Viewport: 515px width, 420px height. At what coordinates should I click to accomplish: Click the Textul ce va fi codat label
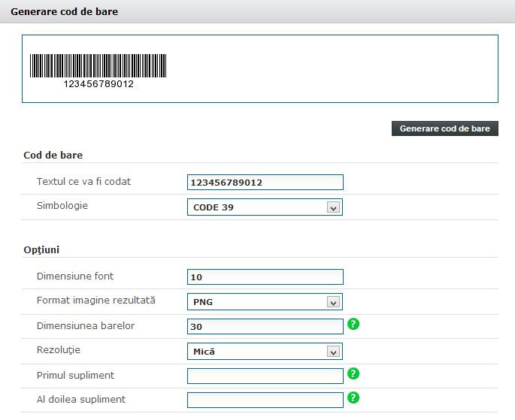83,182
